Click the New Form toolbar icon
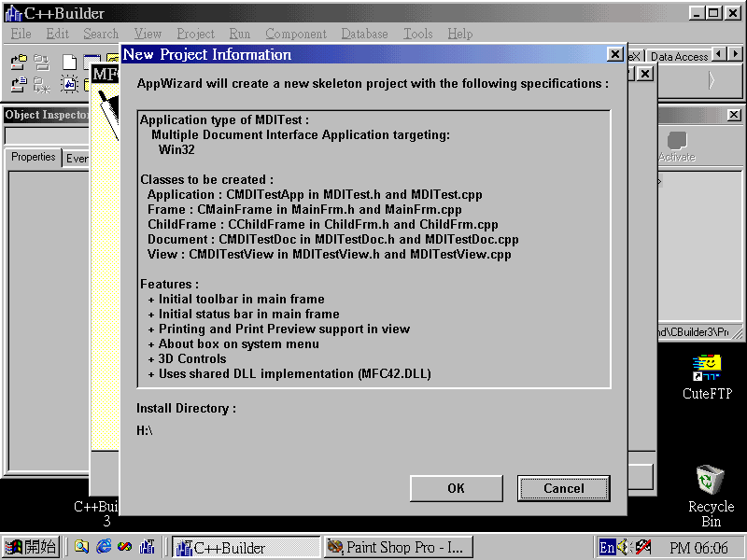This screenshot has width=747, height=560. [92, 63]
